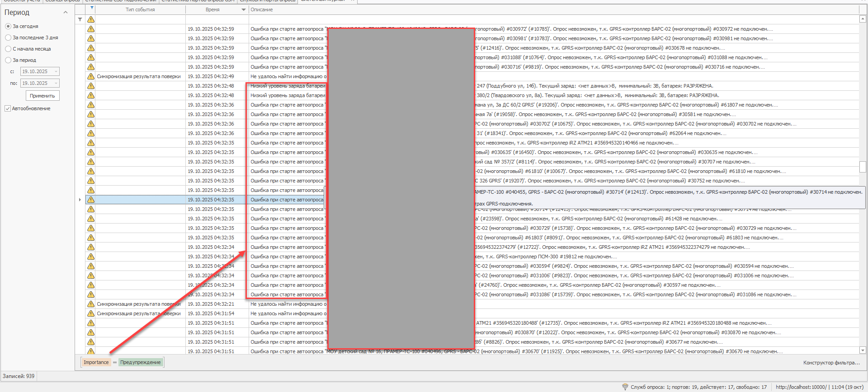Open the "с:" start date dropdown
This screenshot has height=392, width=868.
(56, 71)
